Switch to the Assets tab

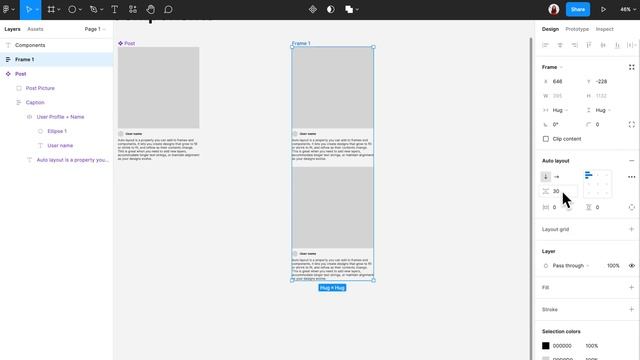35,29
